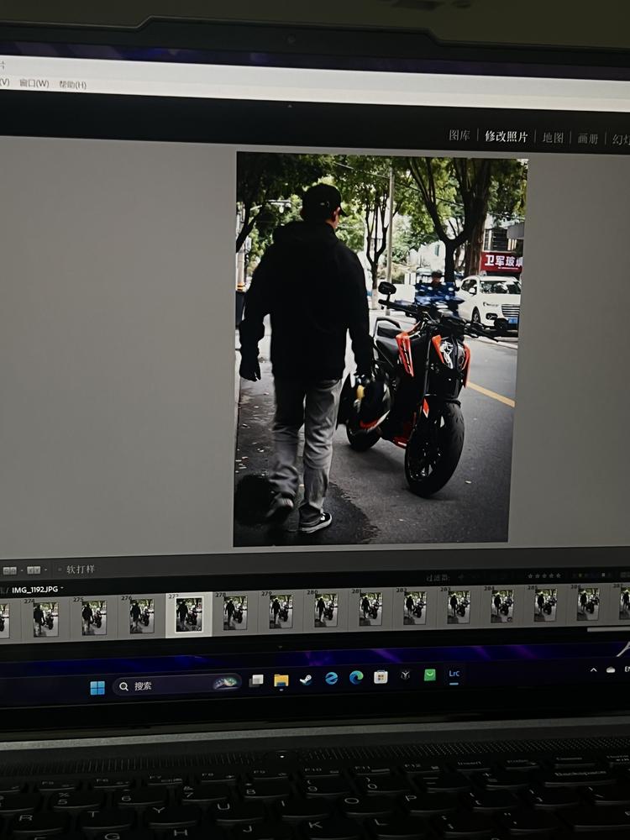Open the Microsoft Store taskbar icon
This screenshot has height=840, width=630.
click(x=381, y=676)
